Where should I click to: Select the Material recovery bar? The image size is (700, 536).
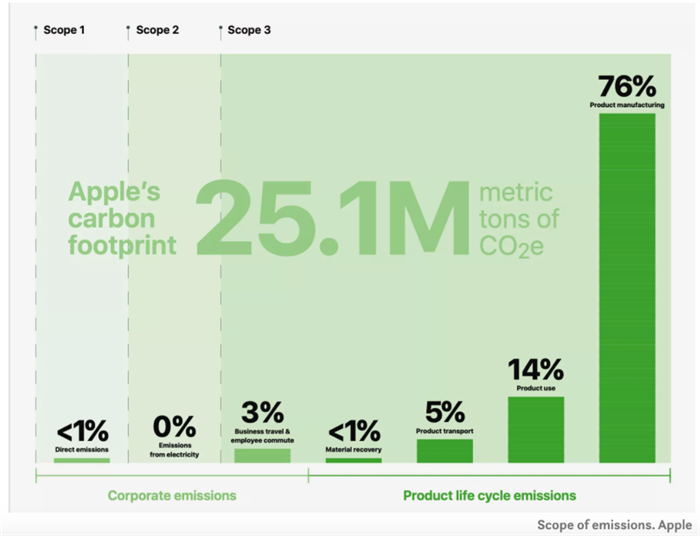coord(353,460)
